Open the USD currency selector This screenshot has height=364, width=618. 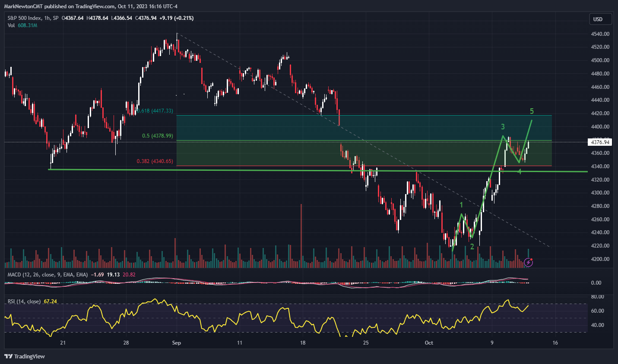(x=600, y=19)
